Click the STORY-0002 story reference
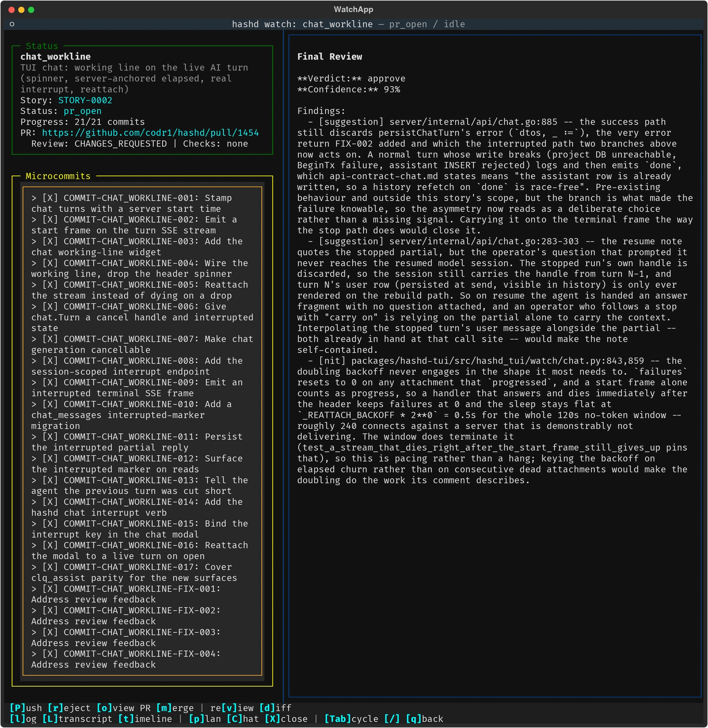Viewport: 708px width, 728px height. coord(85,100)
